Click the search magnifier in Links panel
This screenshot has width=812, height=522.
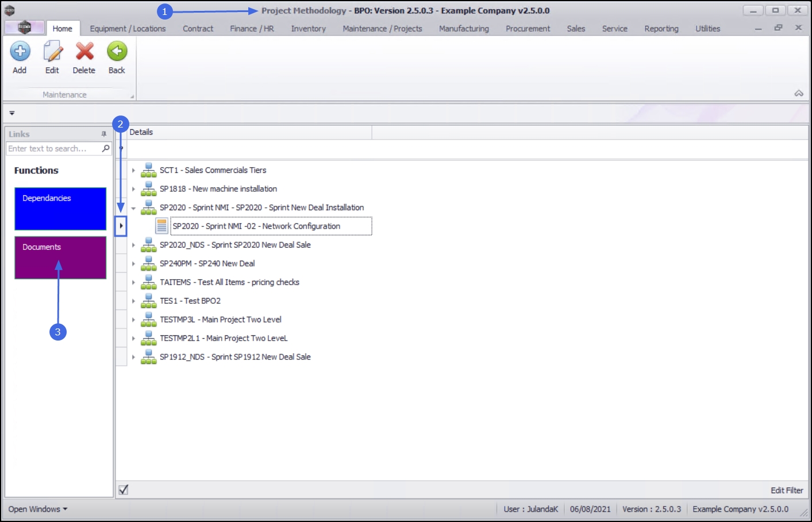(x=106, y=148)
